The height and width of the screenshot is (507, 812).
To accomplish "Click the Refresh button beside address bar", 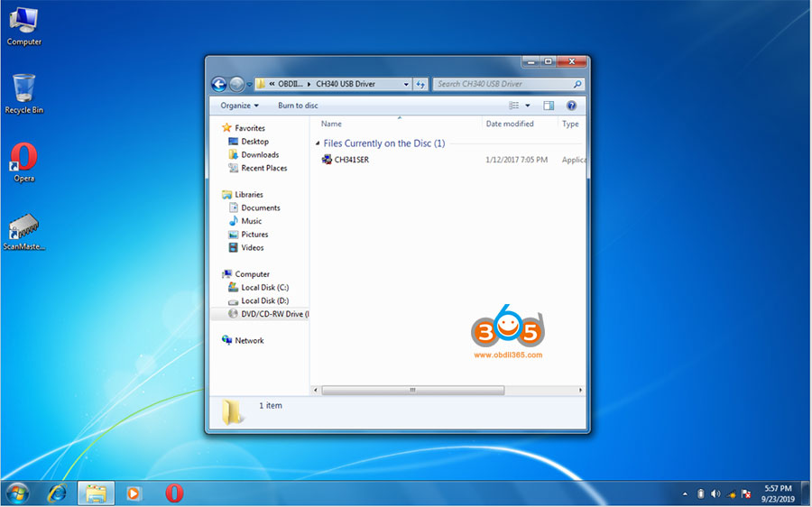I will click(420, 84).
